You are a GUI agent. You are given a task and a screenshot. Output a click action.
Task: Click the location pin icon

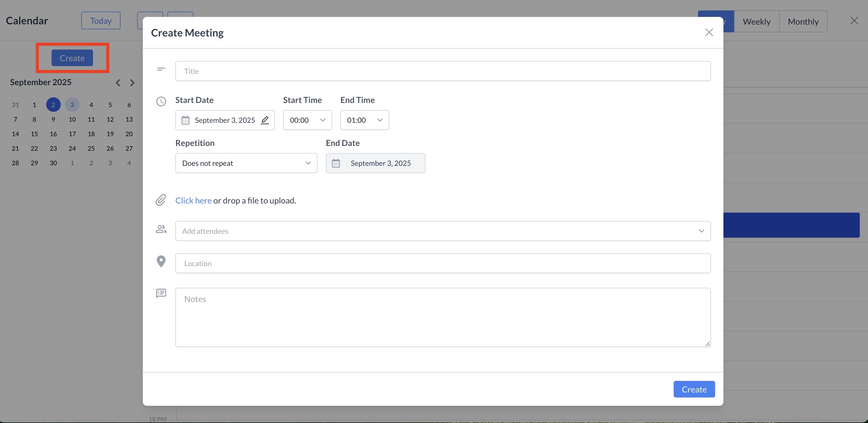pyautogui.click(x=161, y=261)
